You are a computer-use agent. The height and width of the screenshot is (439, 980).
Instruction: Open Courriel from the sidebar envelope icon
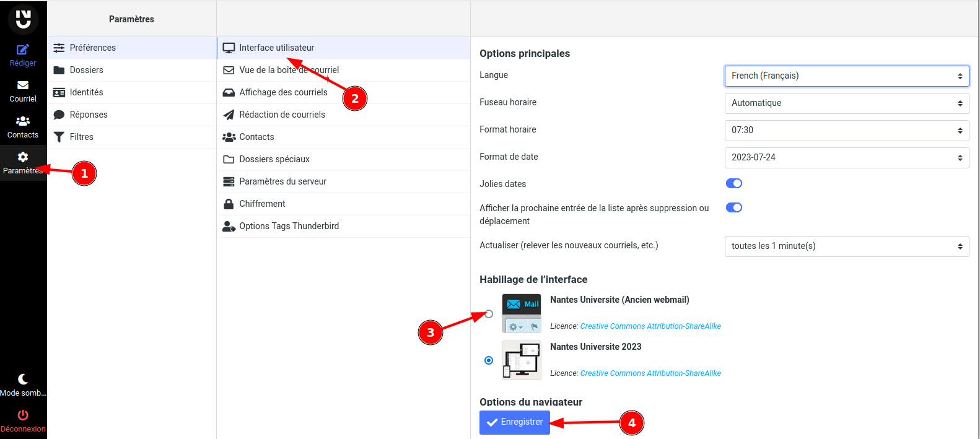pyautogui.click(x=23, y=85)
